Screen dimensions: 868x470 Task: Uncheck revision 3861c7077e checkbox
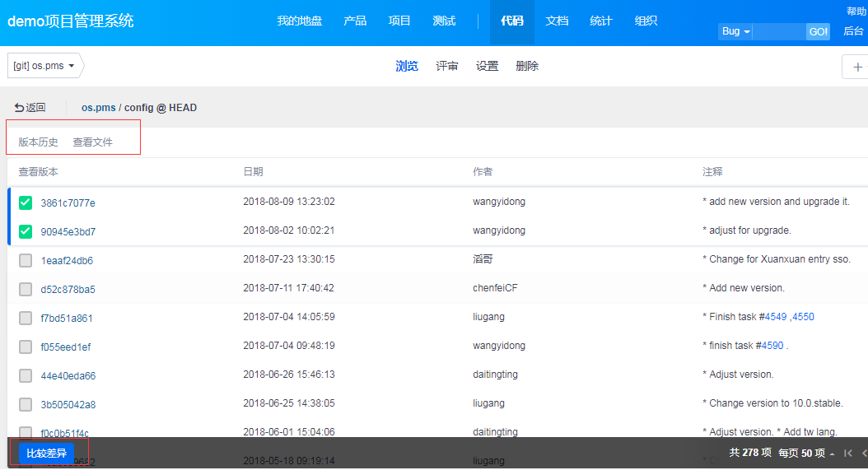26,202
